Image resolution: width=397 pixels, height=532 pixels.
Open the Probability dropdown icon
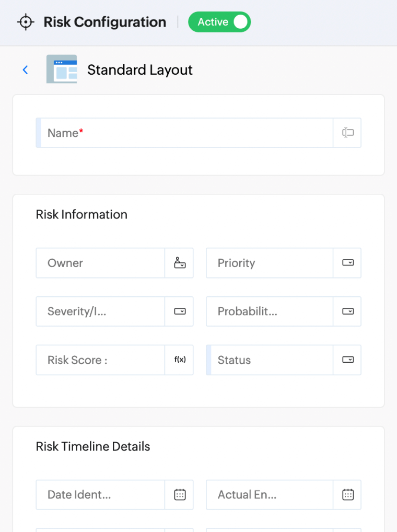point(348,311)
